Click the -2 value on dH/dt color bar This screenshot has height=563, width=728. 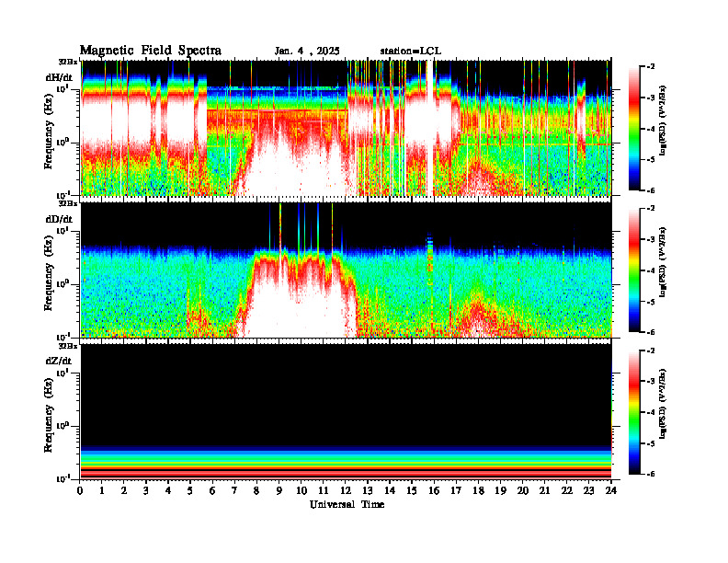pos(651,67)
